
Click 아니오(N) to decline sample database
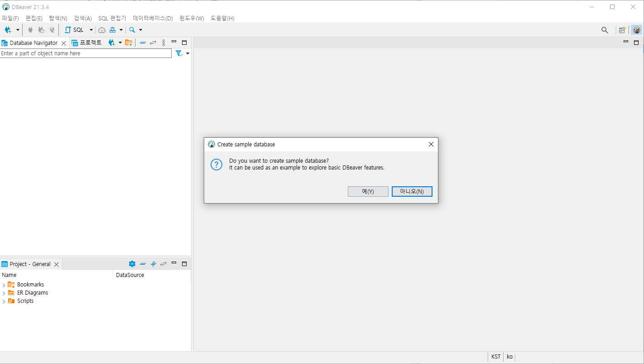point(412,192)
